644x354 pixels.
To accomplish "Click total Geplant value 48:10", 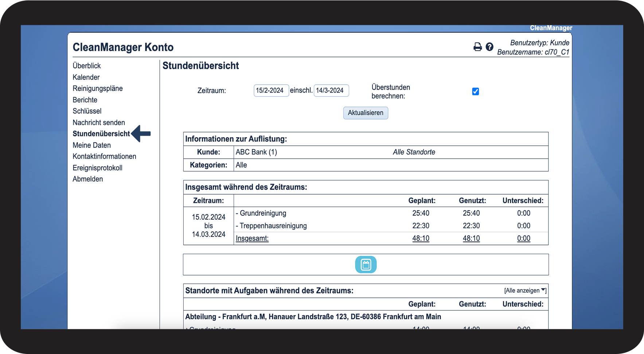I will tap(421, 238).
